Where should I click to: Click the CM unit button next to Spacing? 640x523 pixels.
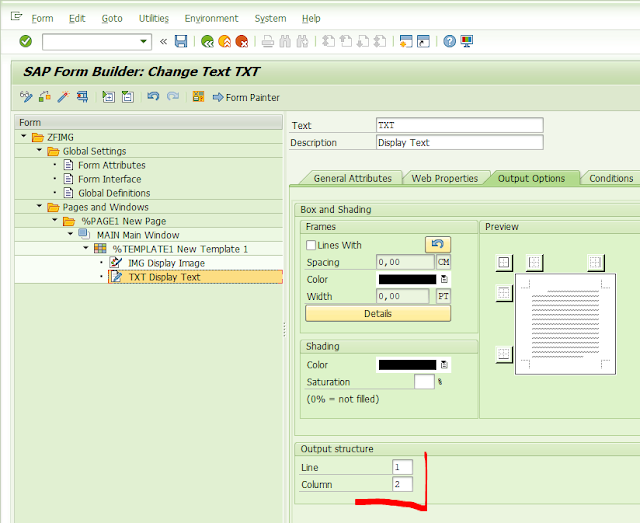(443, 262)
